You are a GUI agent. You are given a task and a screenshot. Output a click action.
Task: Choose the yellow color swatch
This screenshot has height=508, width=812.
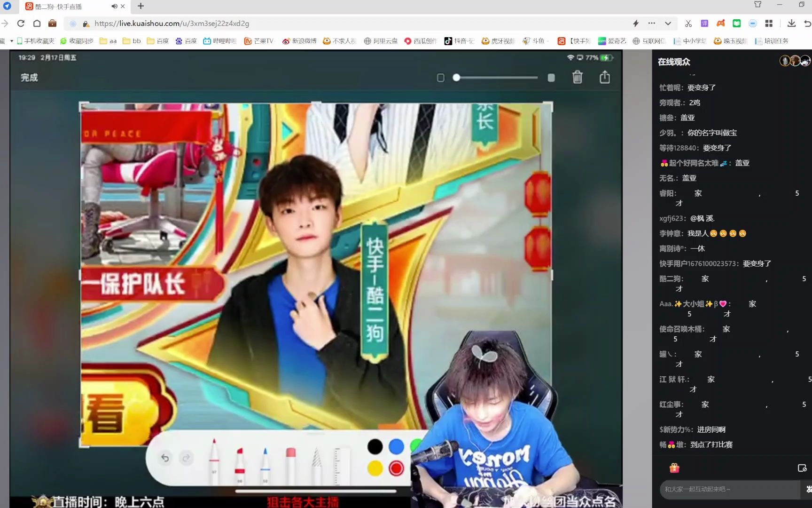coord(375,468)
